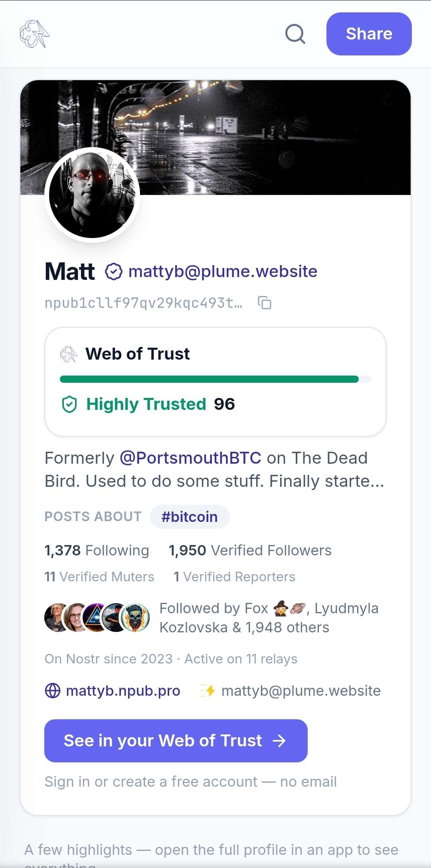Tap the brain-lightning logo in header
Image resolution: width=431 pixels, height=868 pixels.
(35, 34)
